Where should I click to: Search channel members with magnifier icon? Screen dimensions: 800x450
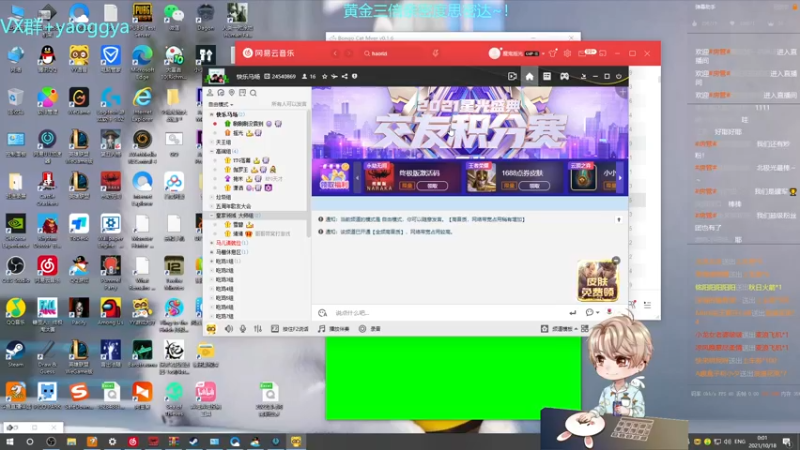coord(254,93)
